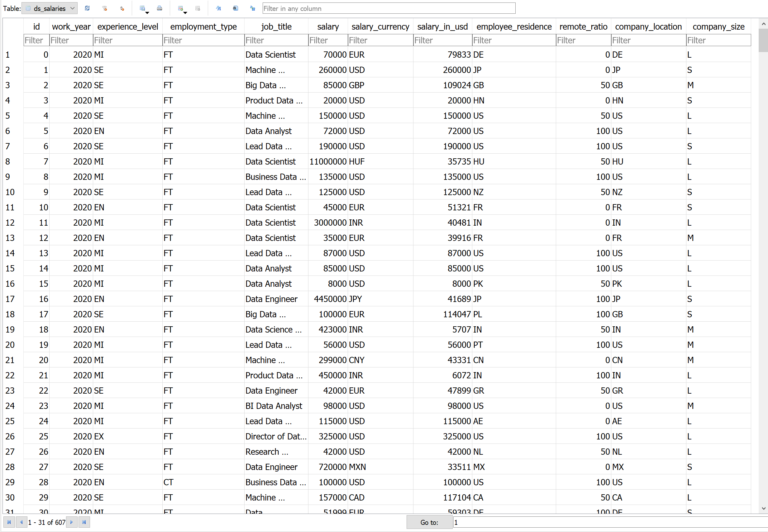The width and height of the screenshot is (768, 532).
Task: Select the employment type cell CT
Action: pos(203,482)
